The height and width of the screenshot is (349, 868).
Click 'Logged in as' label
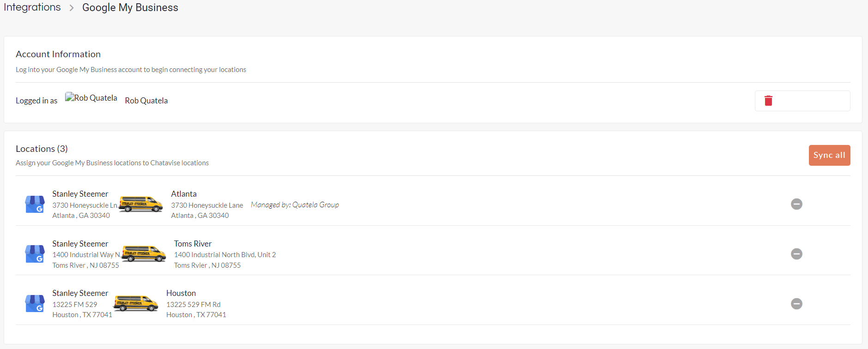(36, 101)
